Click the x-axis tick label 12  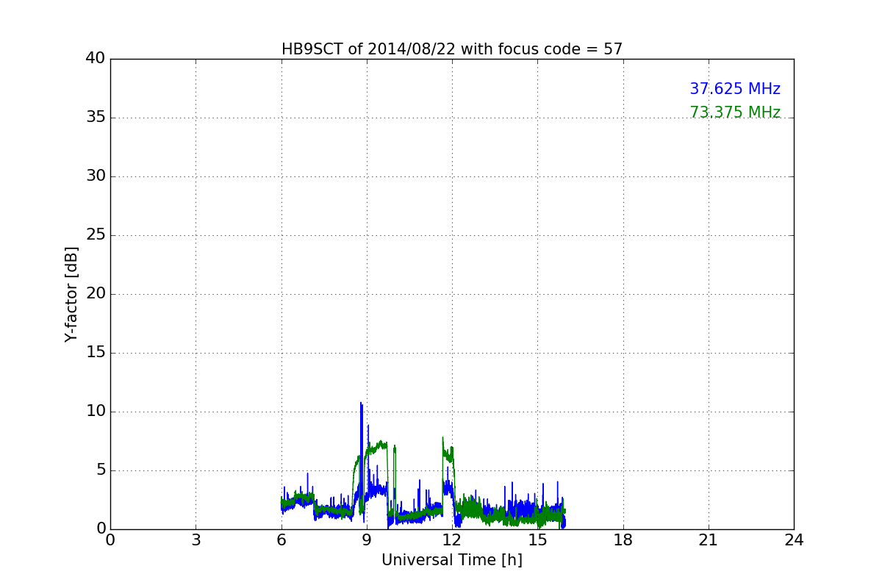tap(452, 540)
